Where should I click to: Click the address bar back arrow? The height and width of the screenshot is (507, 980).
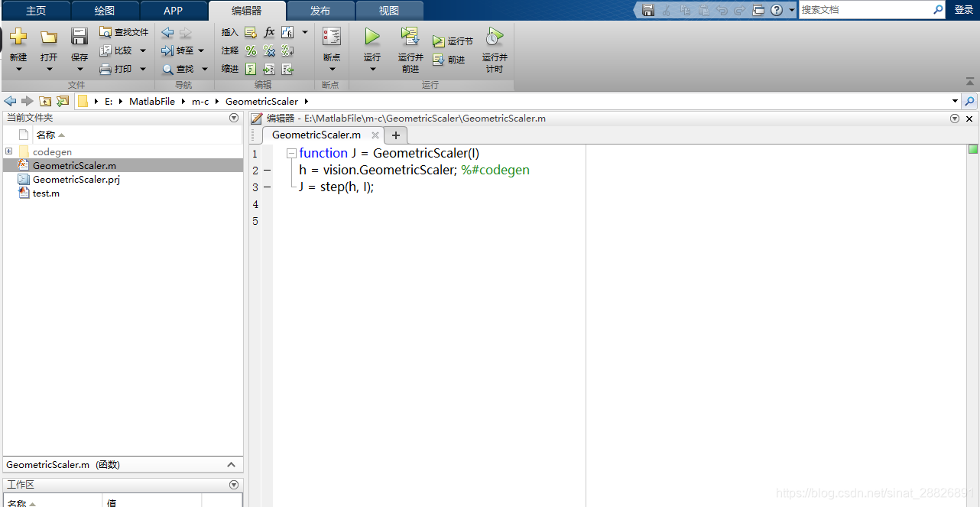point(10,101)
